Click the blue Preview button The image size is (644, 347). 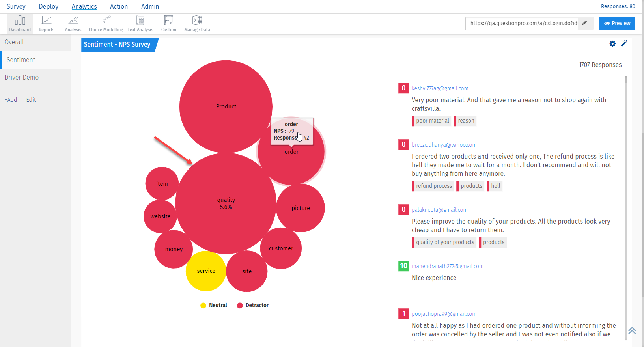pyautogui.click(x=617, y=23)
